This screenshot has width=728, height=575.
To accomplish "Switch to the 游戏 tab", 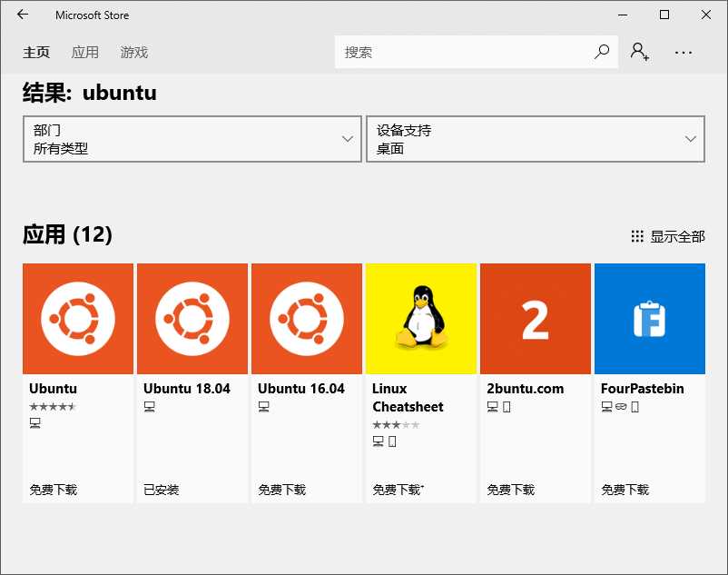I will coord(134,52).
